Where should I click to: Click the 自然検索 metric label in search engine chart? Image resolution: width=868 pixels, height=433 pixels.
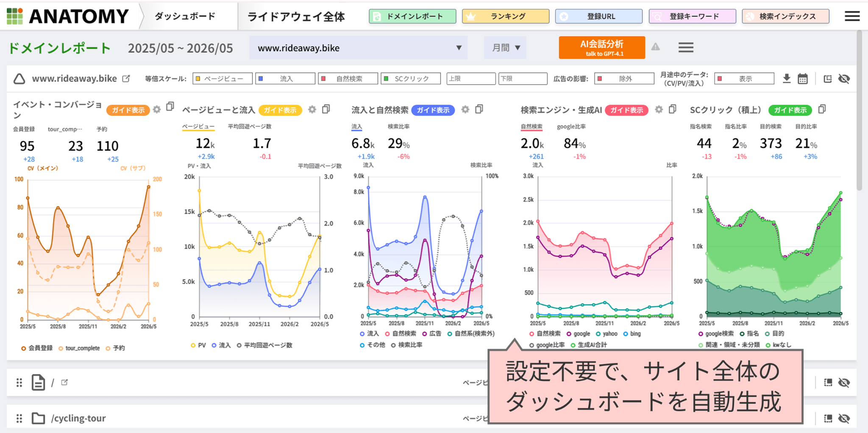(x=531, y=127)
